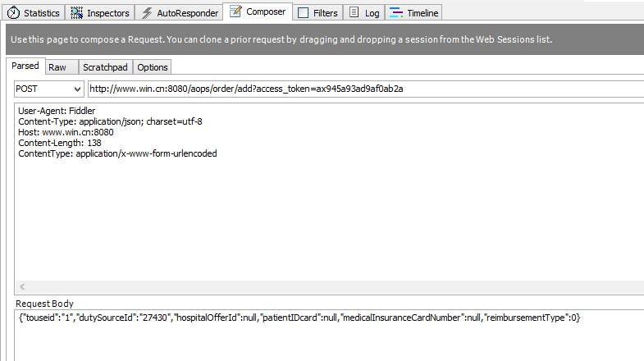The image size is (644, 361).
Task: Click inside the Request Body JSON text
Action: pyautogui.click(x=299, y=318)
